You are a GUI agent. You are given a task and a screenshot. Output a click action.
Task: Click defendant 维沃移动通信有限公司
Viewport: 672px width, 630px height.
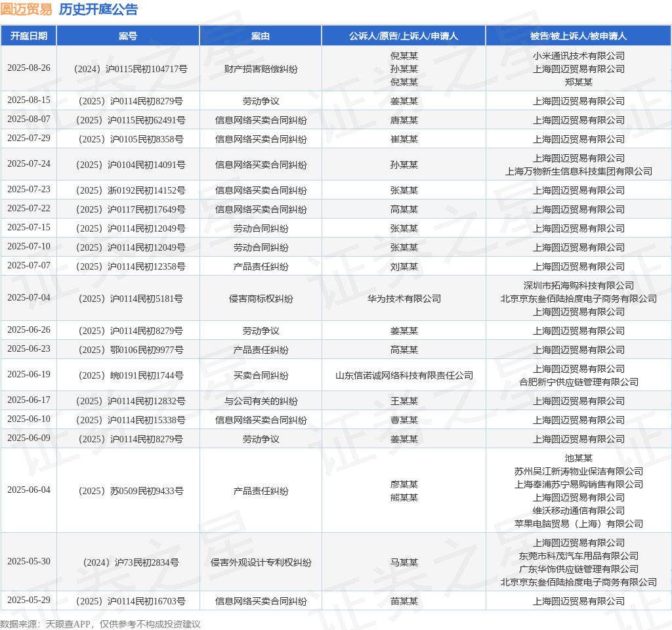[579, 511]
